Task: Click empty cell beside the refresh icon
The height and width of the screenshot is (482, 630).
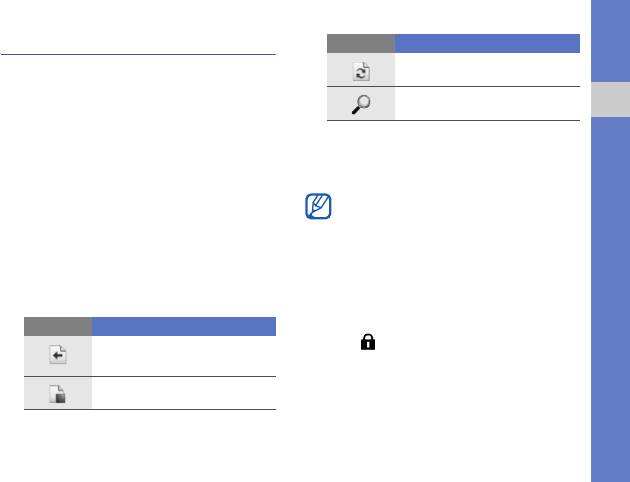Action: [x=487, y=70]
